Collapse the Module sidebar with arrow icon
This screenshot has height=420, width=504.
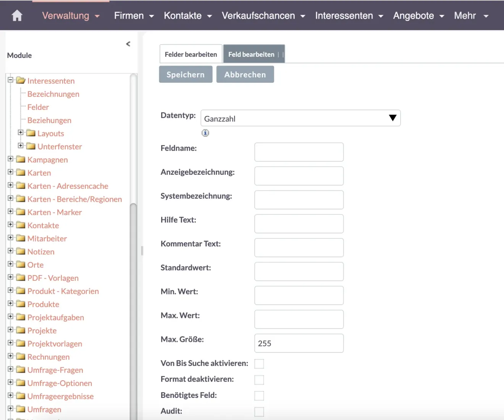click(x=128, y=44)
